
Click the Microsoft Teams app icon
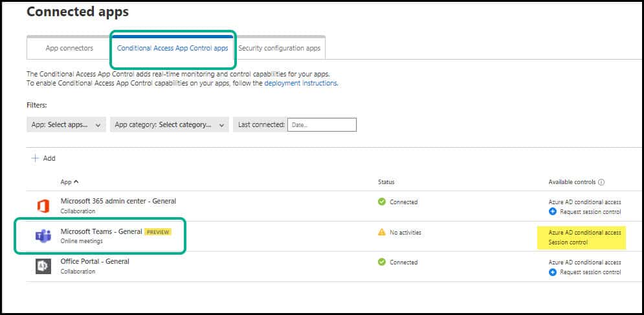[43, 236]
